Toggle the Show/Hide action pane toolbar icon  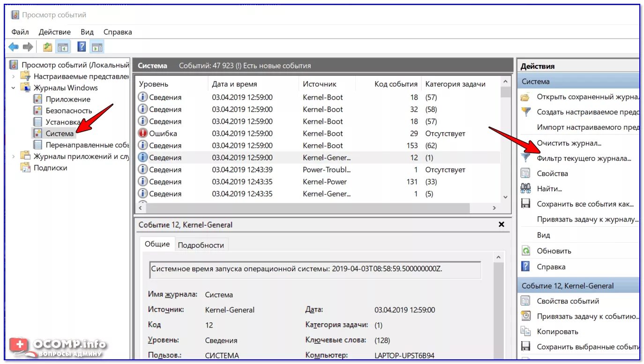(97, 47)
